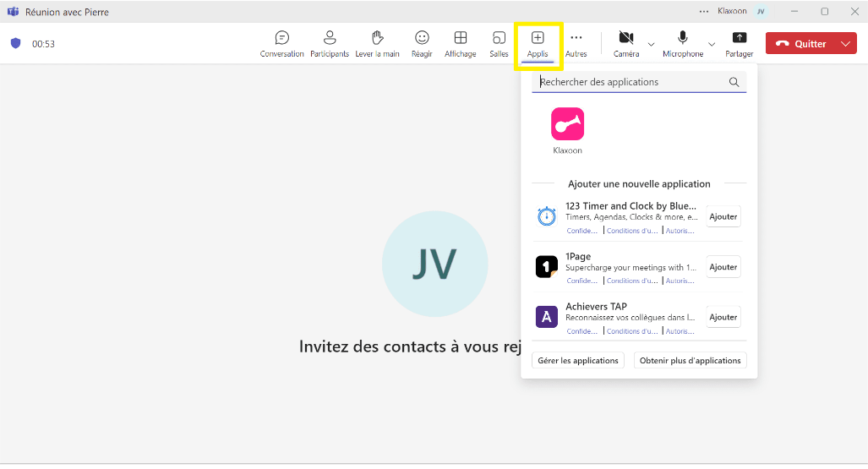Close the Applis menu tab

point(538,43)
